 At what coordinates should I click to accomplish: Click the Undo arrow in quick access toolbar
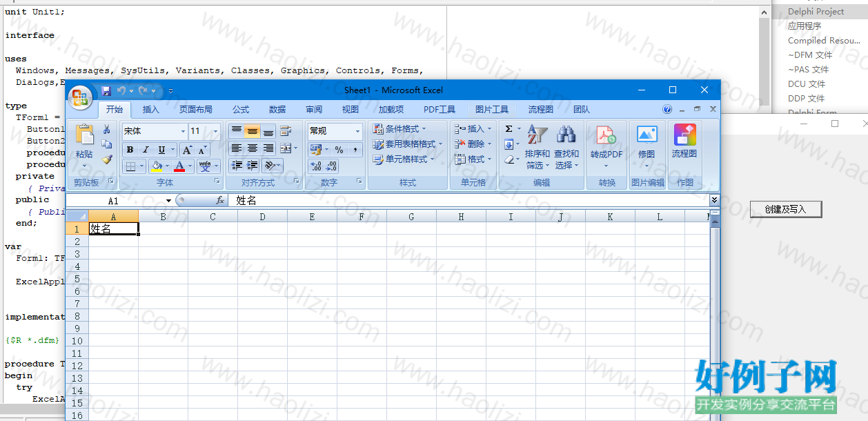pos(121,90)
